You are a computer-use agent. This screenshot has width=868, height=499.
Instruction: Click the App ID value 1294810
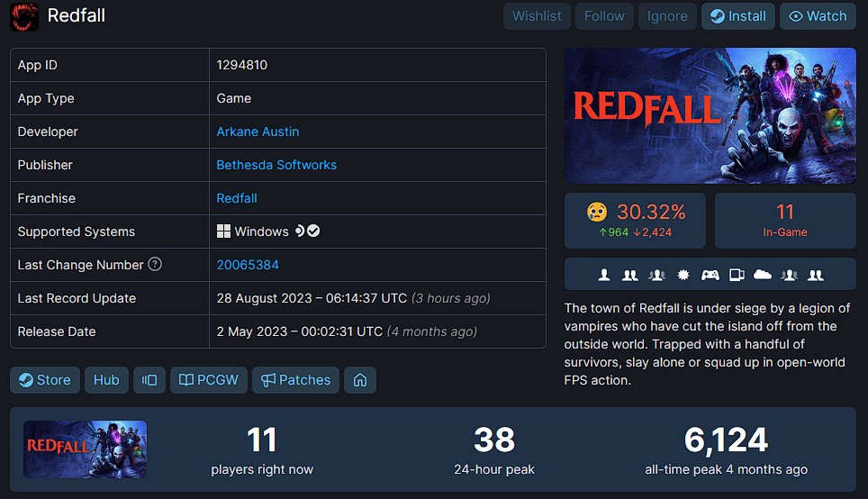point(242,65)
